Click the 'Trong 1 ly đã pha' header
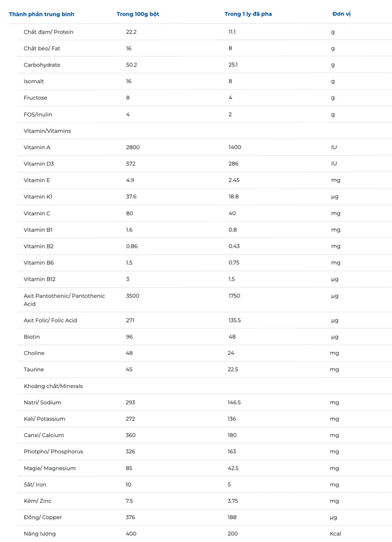 click(248, 14)
